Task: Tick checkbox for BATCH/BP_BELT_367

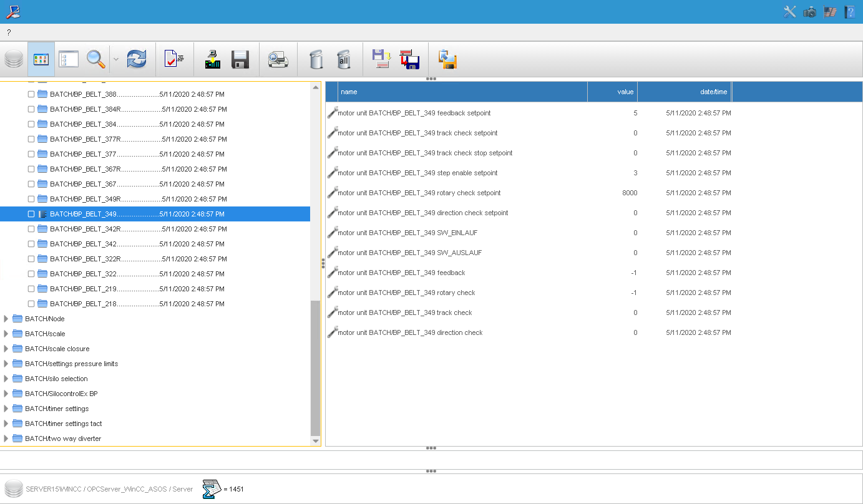Action: [31, 184]
